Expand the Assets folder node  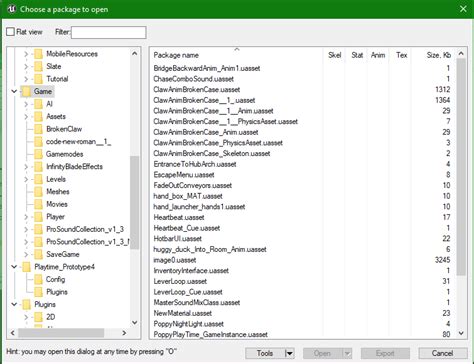(26, 117)
